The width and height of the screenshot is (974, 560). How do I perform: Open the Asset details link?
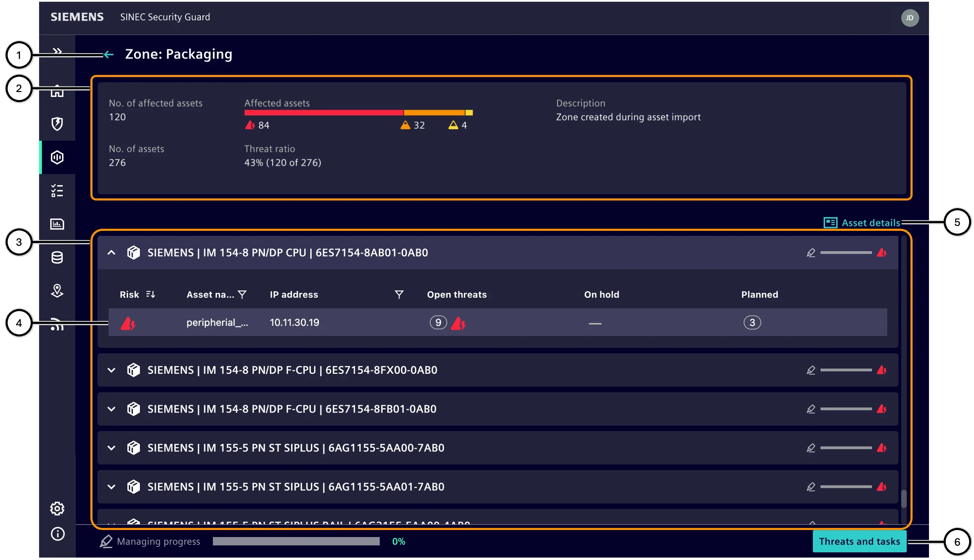870,223
